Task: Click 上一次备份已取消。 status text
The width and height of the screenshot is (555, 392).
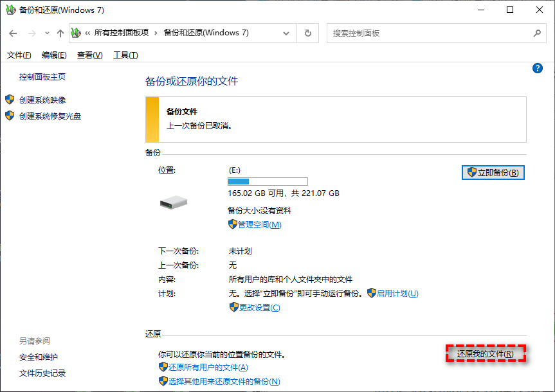Action: click(x=199, y=126)
